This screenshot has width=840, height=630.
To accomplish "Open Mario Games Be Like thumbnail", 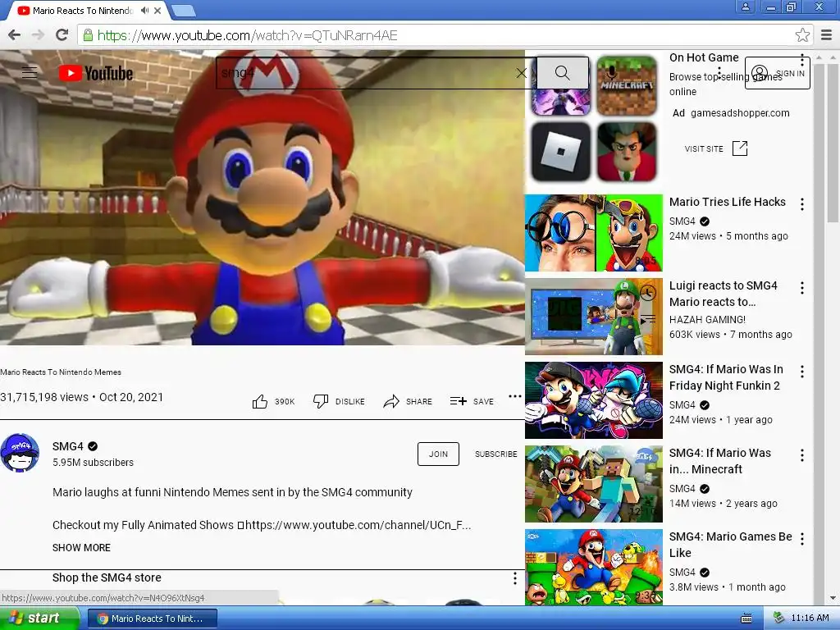I will pyautogui.click(x=594, y=568).
